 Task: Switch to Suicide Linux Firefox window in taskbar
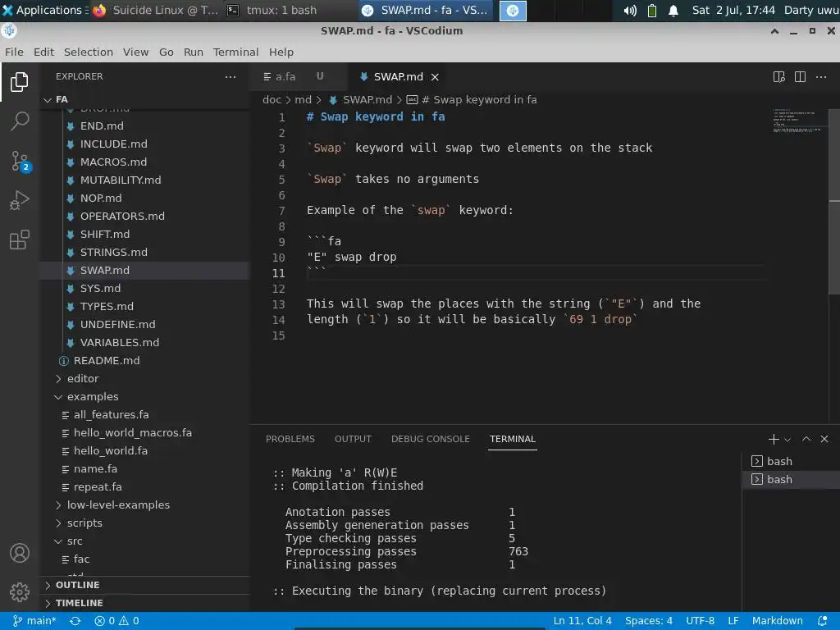click(155, 10)
